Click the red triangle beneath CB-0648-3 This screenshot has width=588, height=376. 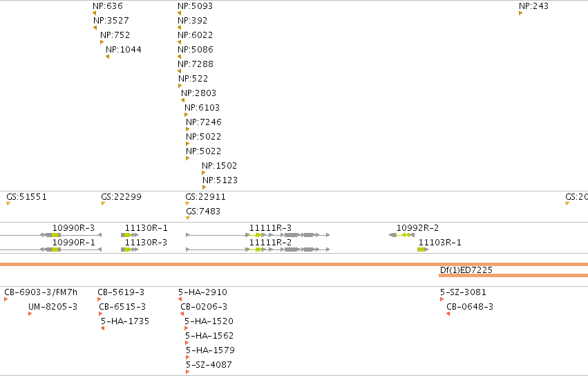(x=448, y=314)
